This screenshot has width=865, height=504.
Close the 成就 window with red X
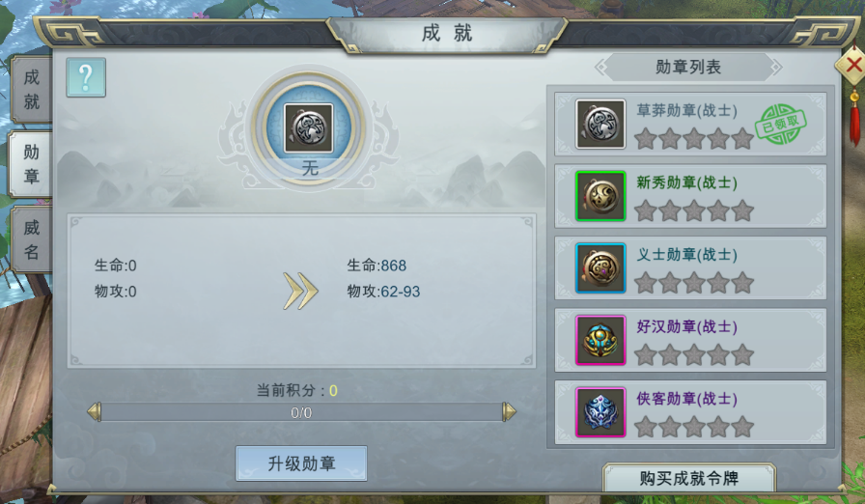click(852, 65)
